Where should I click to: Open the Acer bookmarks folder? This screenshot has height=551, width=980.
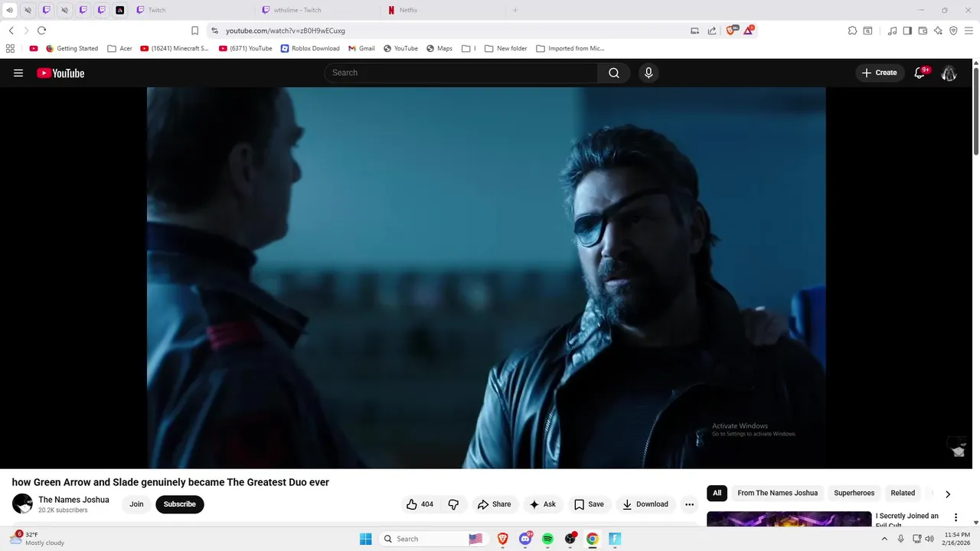(119, 48)
